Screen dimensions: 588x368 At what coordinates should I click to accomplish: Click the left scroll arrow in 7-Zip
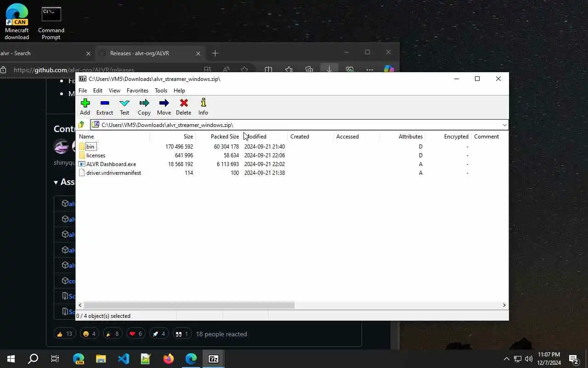point(80,305)
